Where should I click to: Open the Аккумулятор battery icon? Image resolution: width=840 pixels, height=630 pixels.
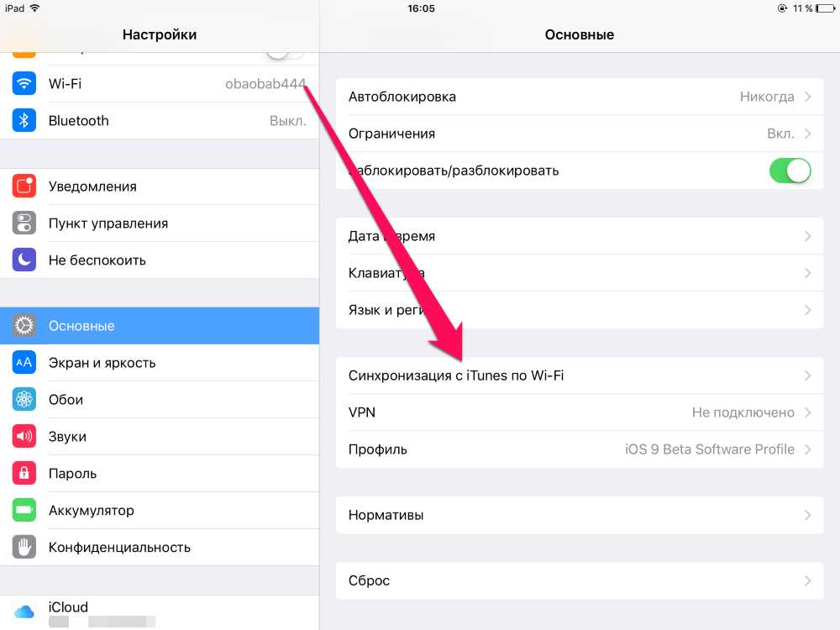pos(24,510)
